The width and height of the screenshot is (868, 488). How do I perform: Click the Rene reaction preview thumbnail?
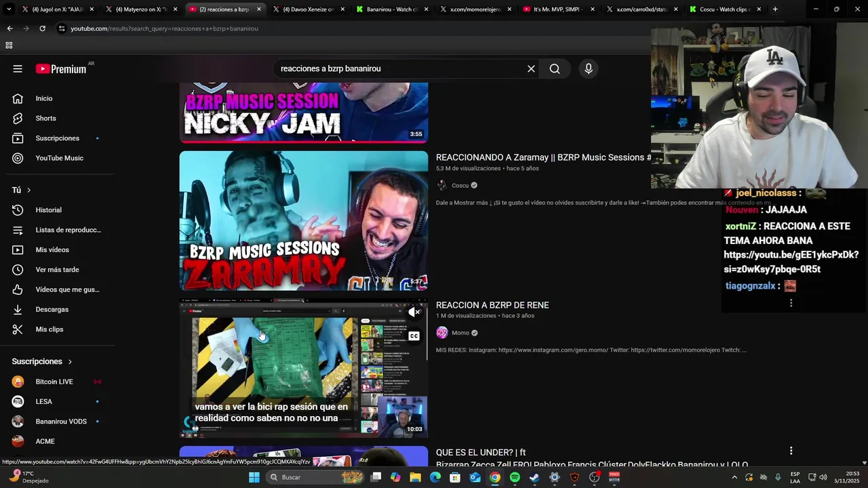[304, 369]
